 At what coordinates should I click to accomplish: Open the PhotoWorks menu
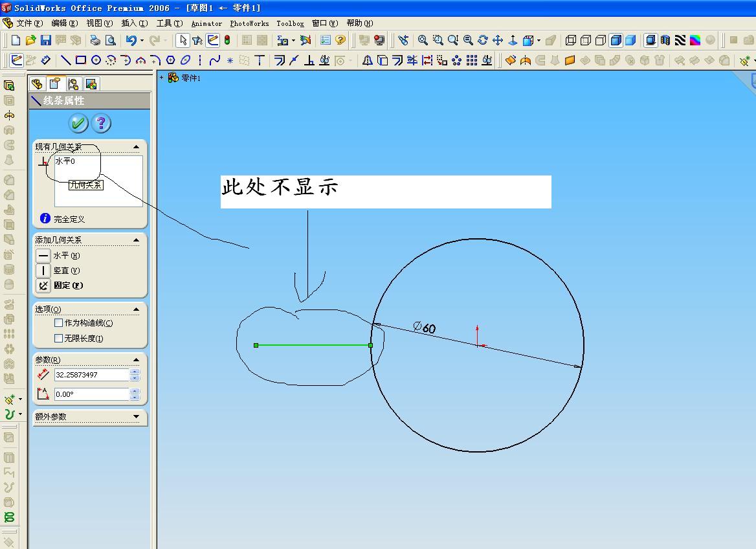[x=249, y=23]
